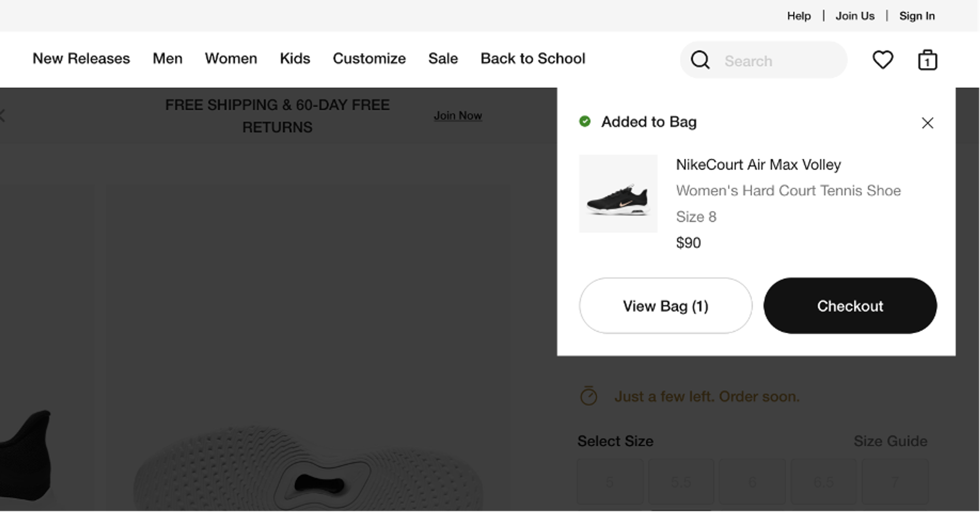Select size 6.5

(x=824, y=482)
